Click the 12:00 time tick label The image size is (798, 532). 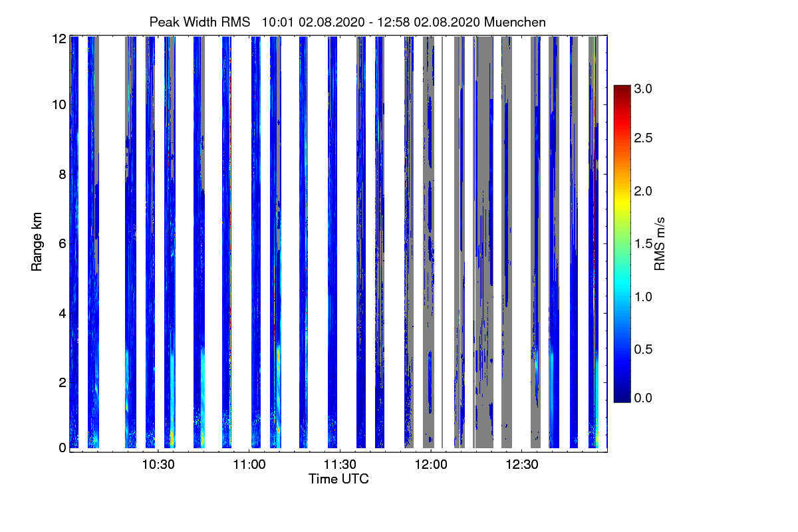point(431,465)
